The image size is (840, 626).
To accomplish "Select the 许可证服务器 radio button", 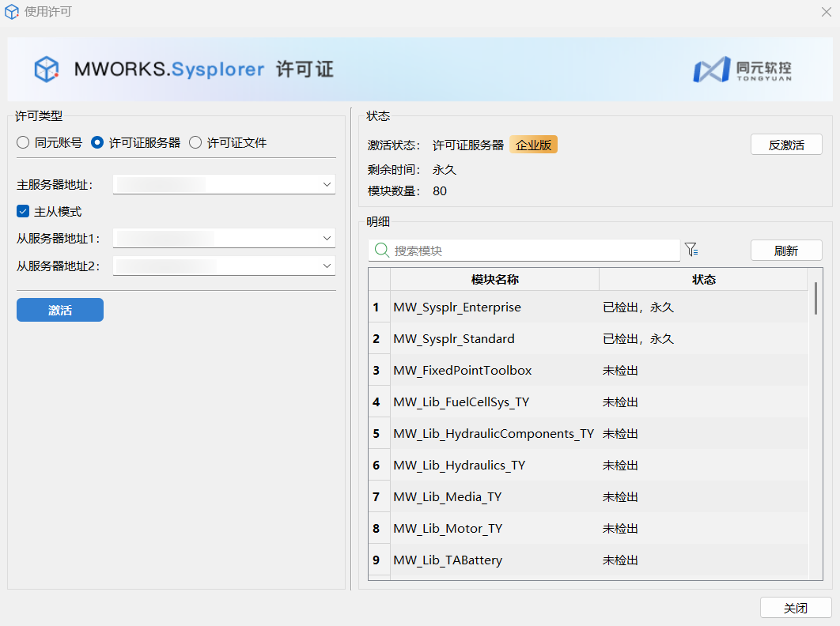I will click(97, 143).
